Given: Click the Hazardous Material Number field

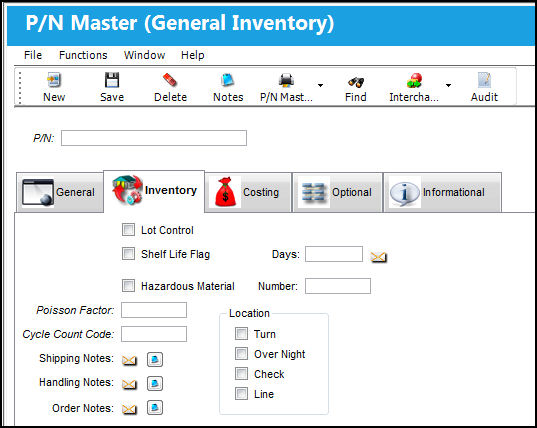Looking at the screenshot, I should click(x=338, y=286).
